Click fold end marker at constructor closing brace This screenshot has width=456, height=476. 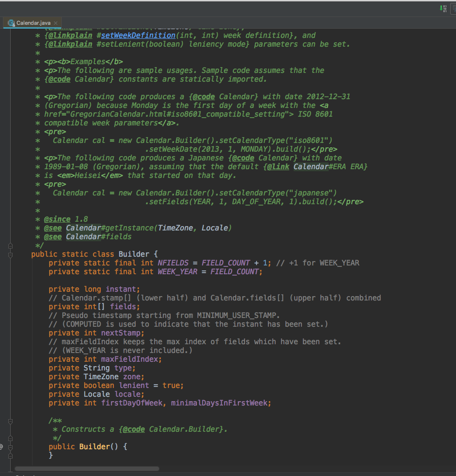tap(10, 456)
